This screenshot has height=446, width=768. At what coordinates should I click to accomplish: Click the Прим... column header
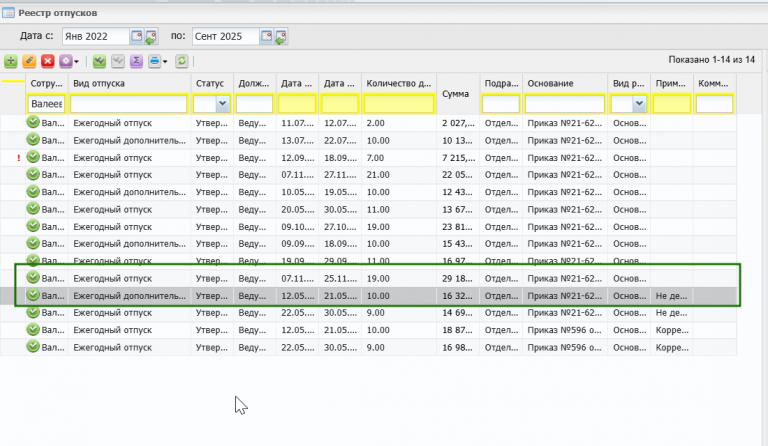672,83
